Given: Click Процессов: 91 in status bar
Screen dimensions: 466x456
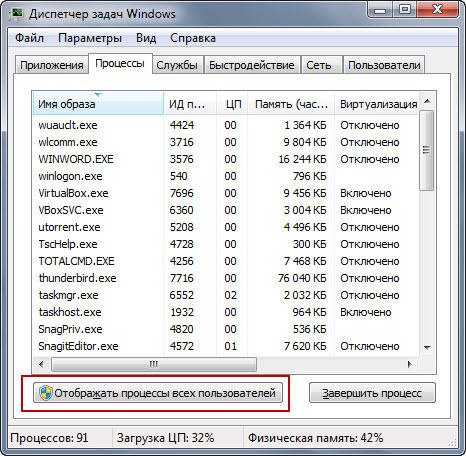Looking at the screenshot, I should point(49,438).
